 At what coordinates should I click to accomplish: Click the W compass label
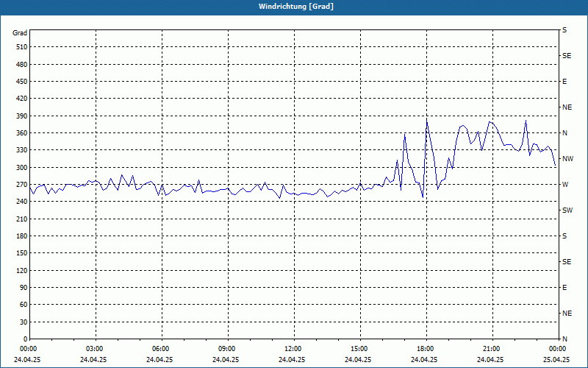coord(565,185)
